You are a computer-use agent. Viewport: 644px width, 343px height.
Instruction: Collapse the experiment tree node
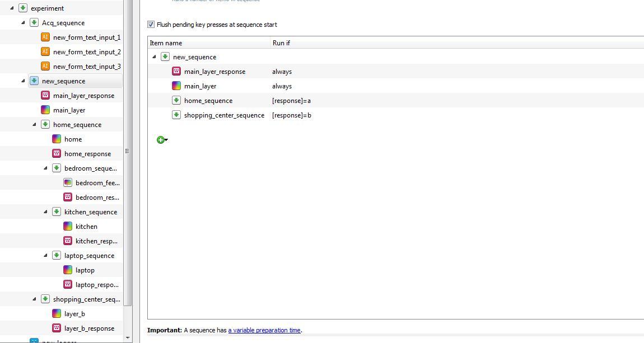[12, 8]
